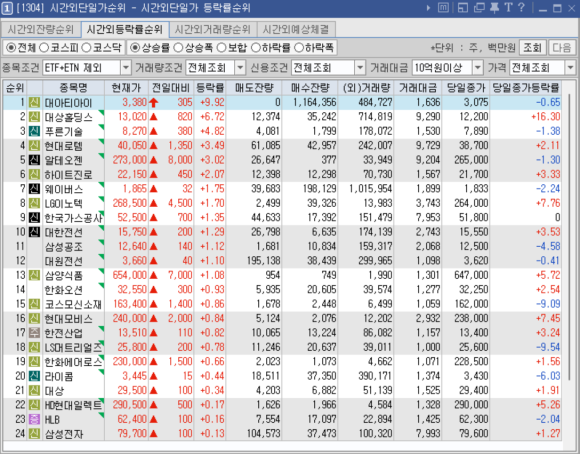Image resolution: width=580 pixels, height=454 pixels.
Task: Select stock name 코스모신소재
Action: coord(73,304)
